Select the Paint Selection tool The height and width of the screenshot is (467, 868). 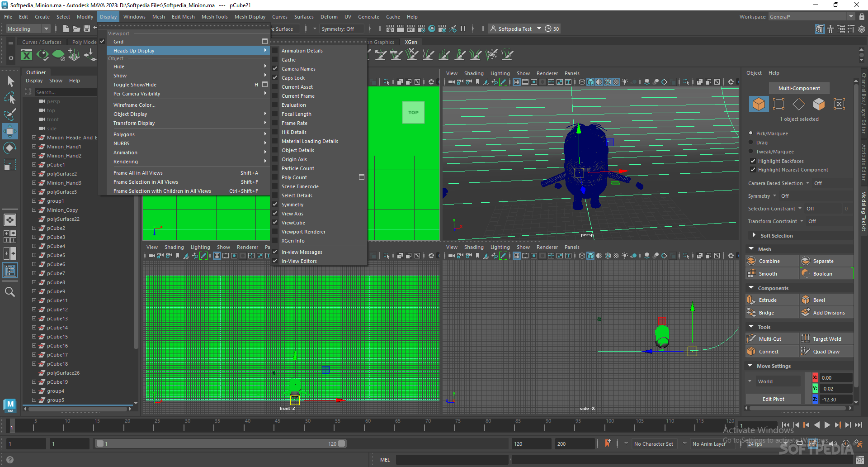coord(10,114)
